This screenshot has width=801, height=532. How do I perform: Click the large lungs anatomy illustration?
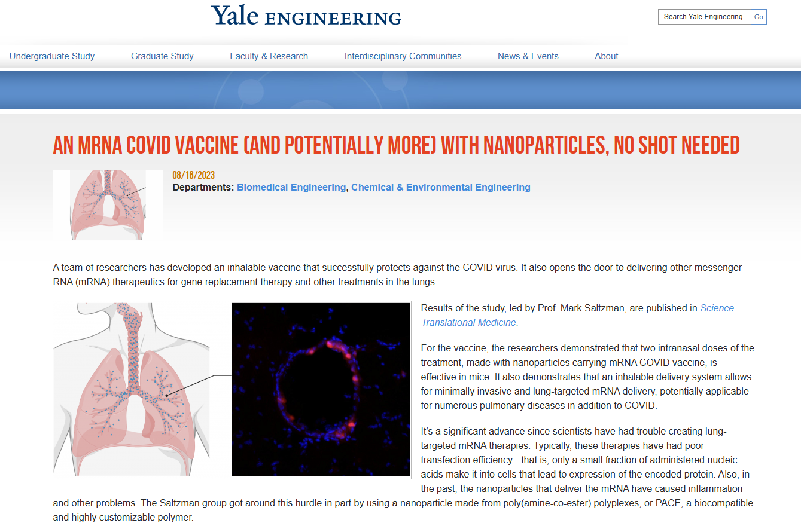click(132, 390)
